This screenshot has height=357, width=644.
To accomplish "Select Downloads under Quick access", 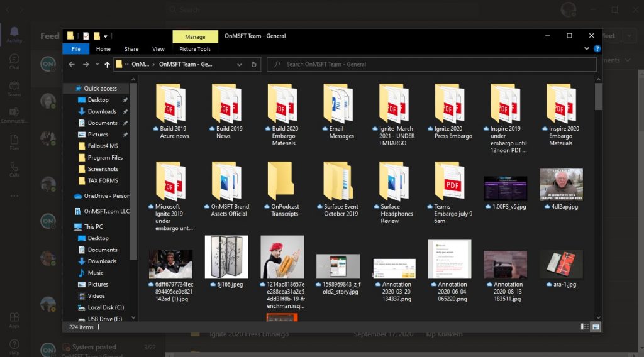I will [x=102, y=111].
